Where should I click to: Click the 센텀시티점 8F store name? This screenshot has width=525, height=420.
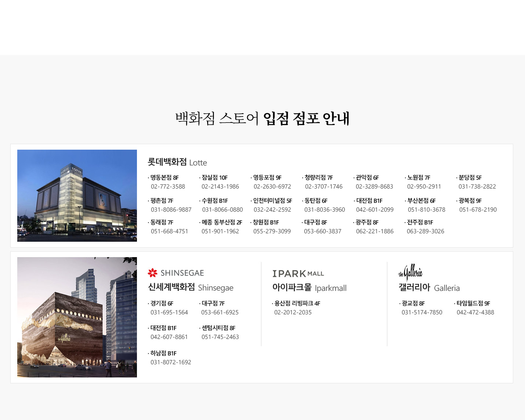tap(218, 328)
